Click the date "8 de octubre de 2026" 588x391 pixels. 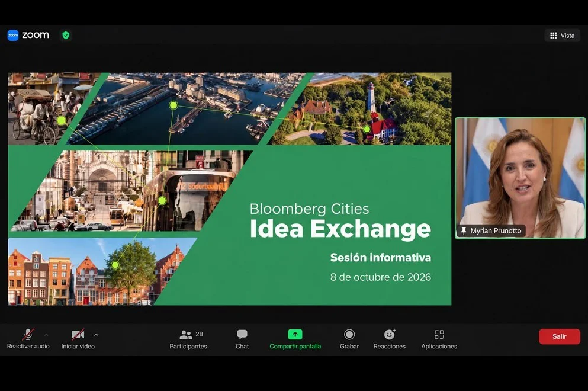[x=381, y=277]
